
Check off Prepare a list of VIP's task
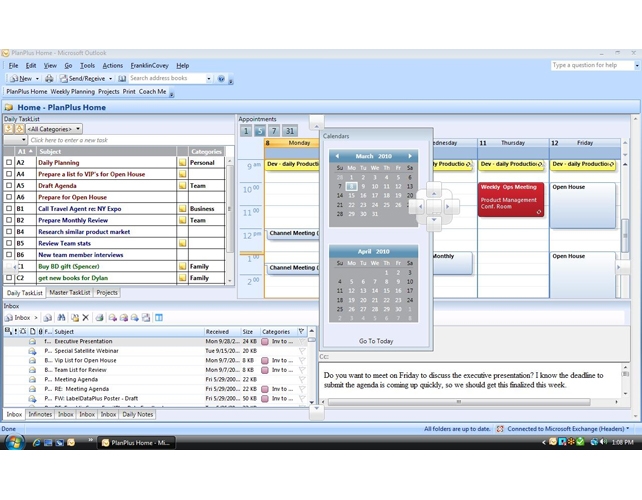(x=9, y=174)
